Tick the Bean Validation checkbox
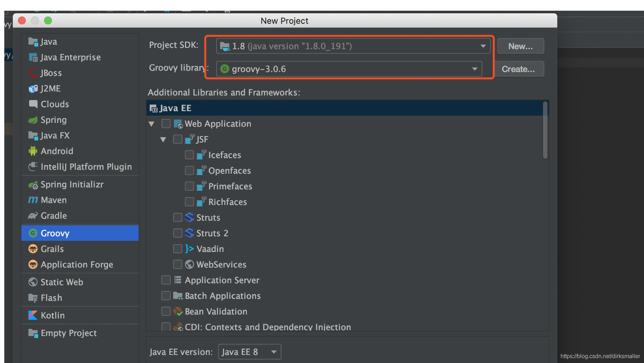The height and width of the screenshot is (363, 644). tap(166, 312)
